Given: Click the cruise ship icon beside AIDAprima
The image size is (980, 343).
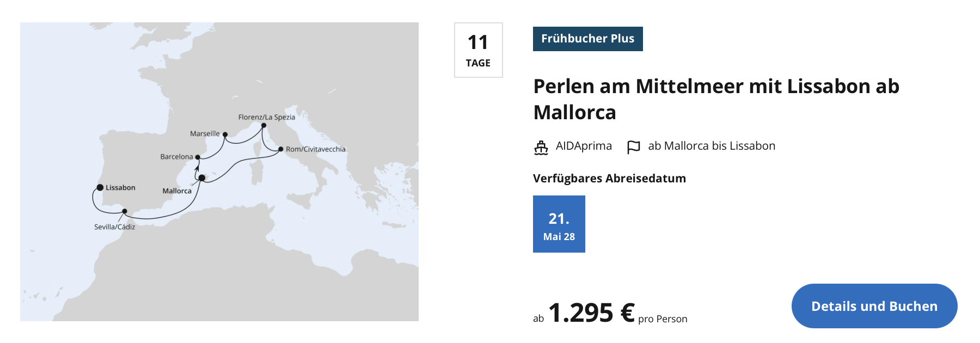Looking at the screenshot, I should [x=541, y=147].
